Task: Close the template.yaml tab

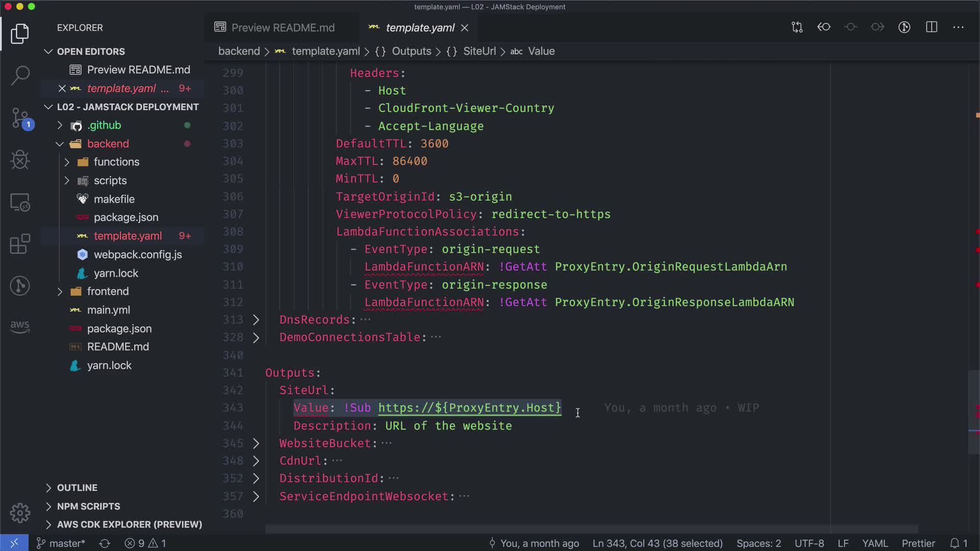Action: tap(464, 28)
